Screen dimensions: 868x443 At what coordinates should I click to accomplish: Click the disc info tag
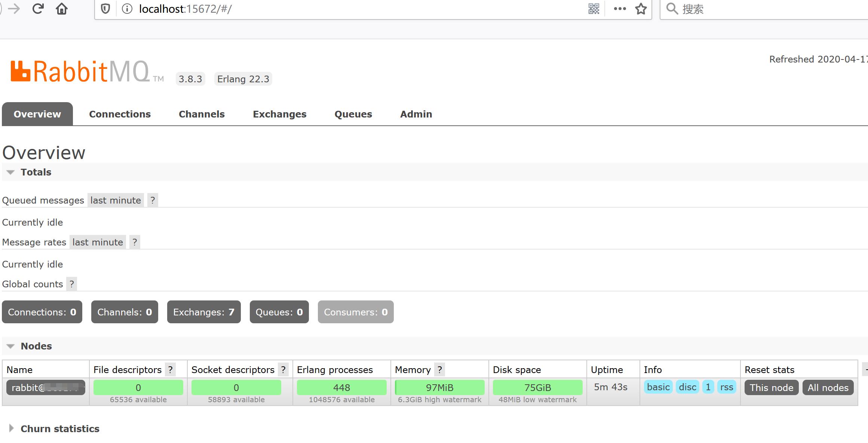coord(687,387)
